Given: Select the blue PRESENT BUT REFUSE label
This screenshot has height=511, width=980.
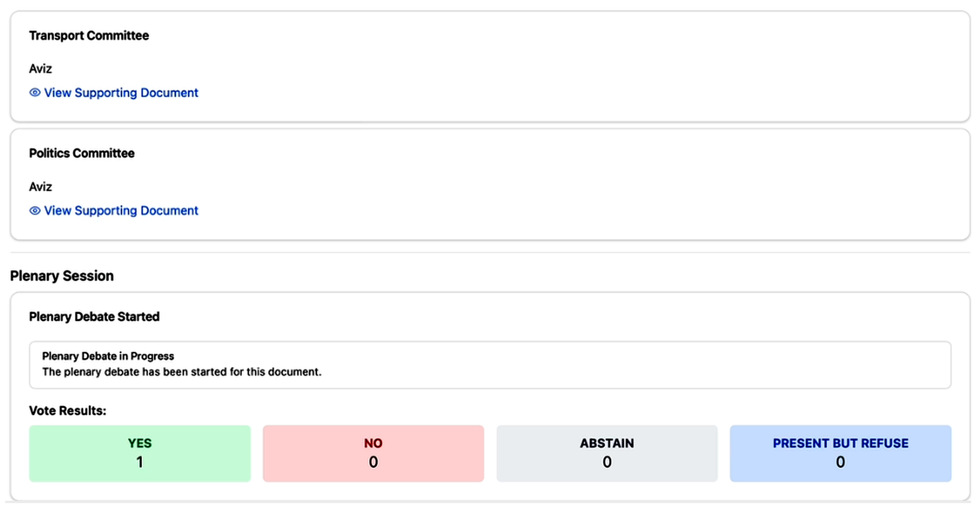Looking at the screenshot, I should click(x=840, y=443).
